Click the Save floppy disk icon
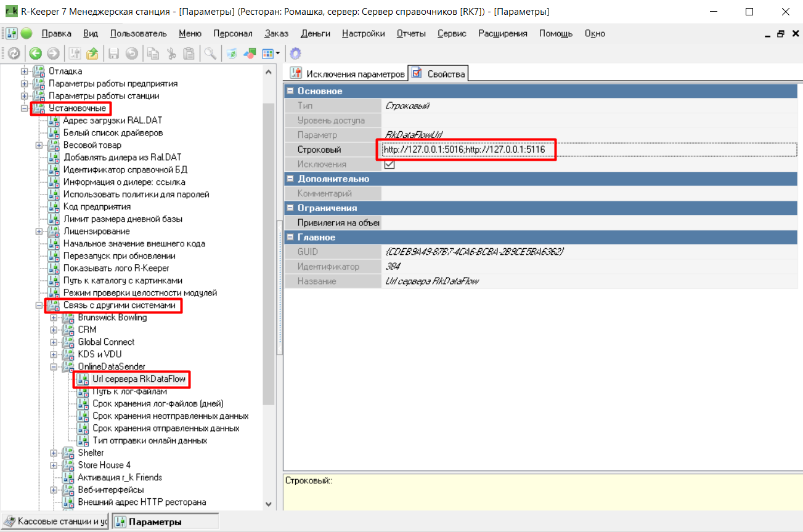The height and width of the screenshot is (532, 803). coord(114,54)
